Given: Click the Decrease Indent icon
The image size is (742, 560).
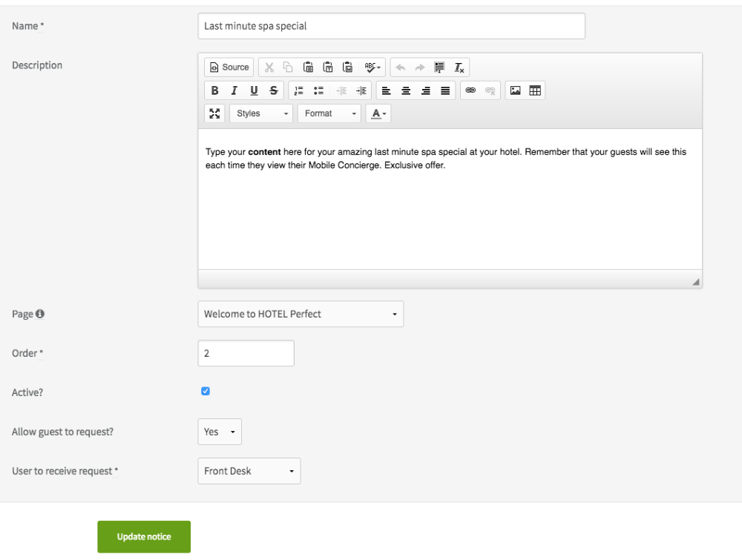Looking at the screenshot, I should (x=341, y=90).
